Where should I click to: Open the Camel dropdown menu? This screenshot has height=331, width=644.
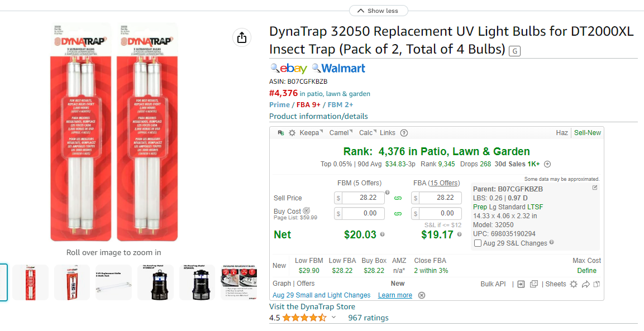[x=341, y=133]
